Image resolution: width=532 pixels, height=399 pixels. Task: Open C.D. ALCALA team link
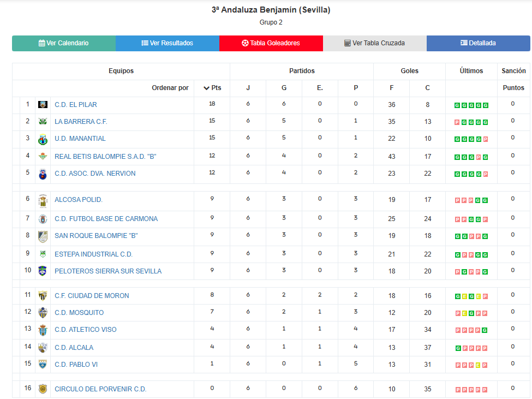click(x=74, y=348)
